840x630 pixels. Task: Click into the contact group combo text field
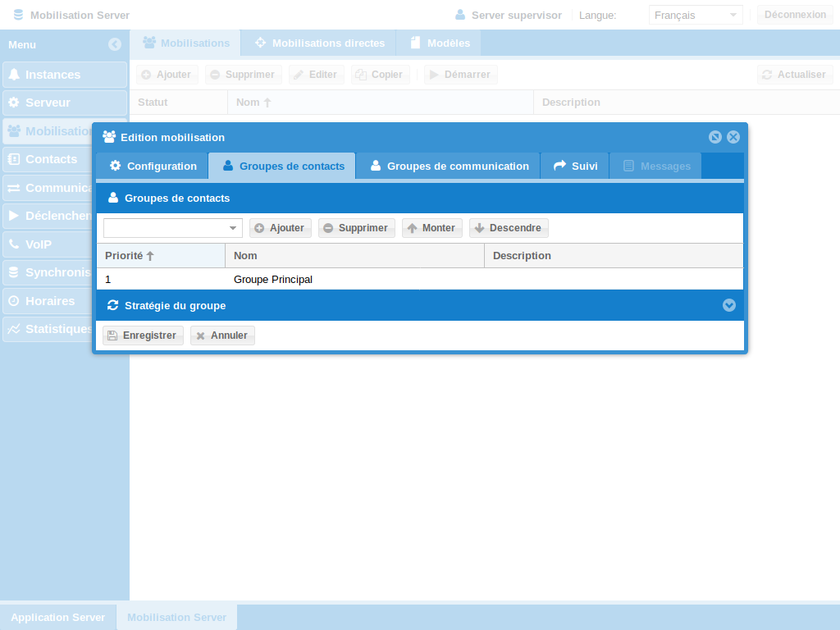tap(164, 228)
